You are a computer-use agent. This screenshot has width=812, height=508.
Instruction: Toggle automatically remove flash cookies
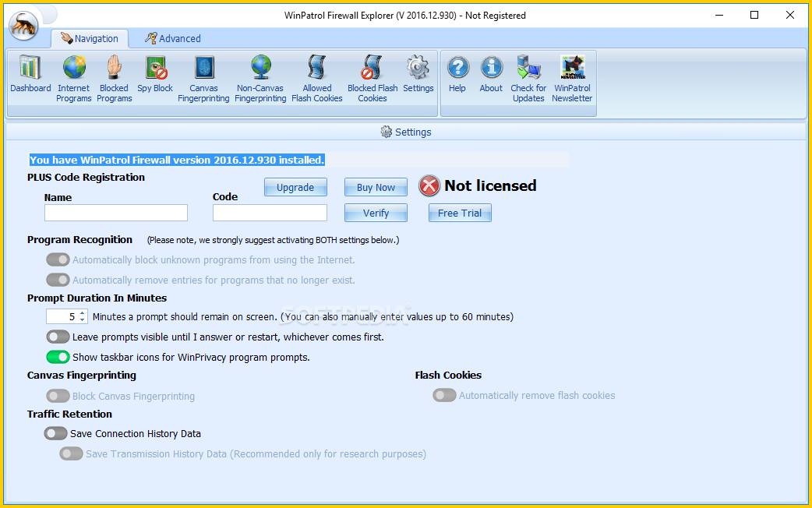[445, 395]
